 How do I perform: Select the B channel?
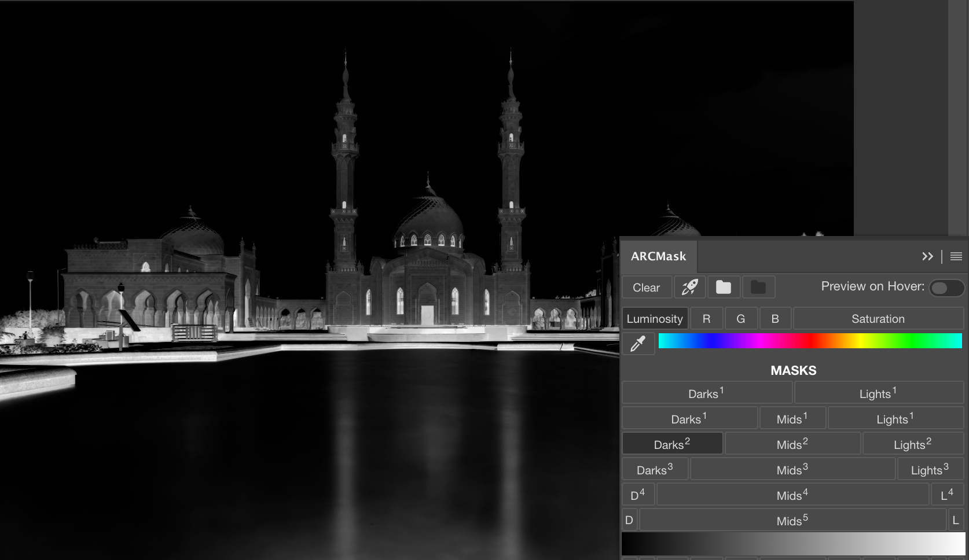pyautogui.click(x=775, y=318)
